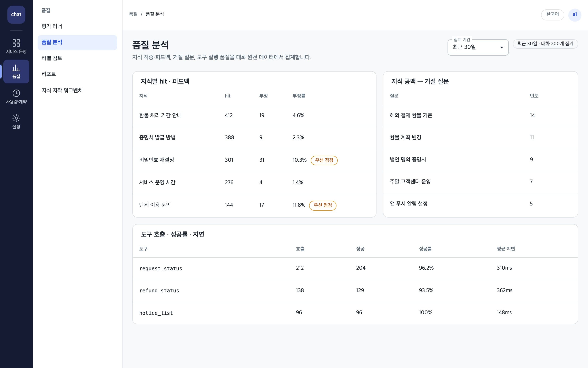Click the 96.2% success rate value
The width and height of the screenshot is (588, 368).
click(x=426, y=268)
